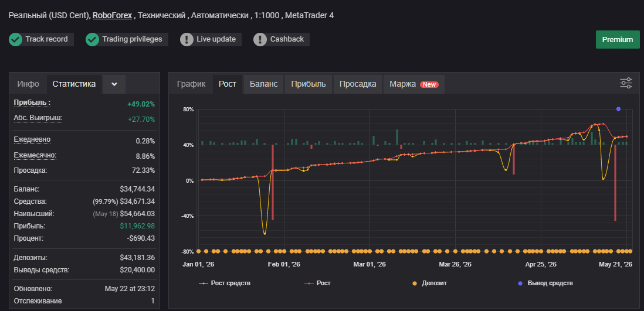The width and height of the screenshot is (644, 311).
Task: Click the $43,181.36 deposits value
Action: (137, 258)
